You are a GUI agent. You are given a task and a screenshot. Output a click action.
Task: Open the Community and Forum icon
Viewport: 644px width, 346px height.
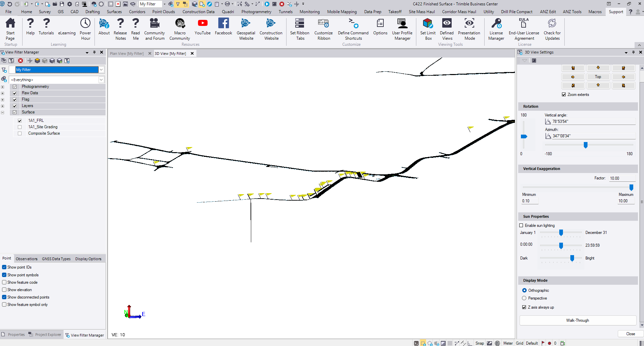pyautogui.click(x=155, y=29)
